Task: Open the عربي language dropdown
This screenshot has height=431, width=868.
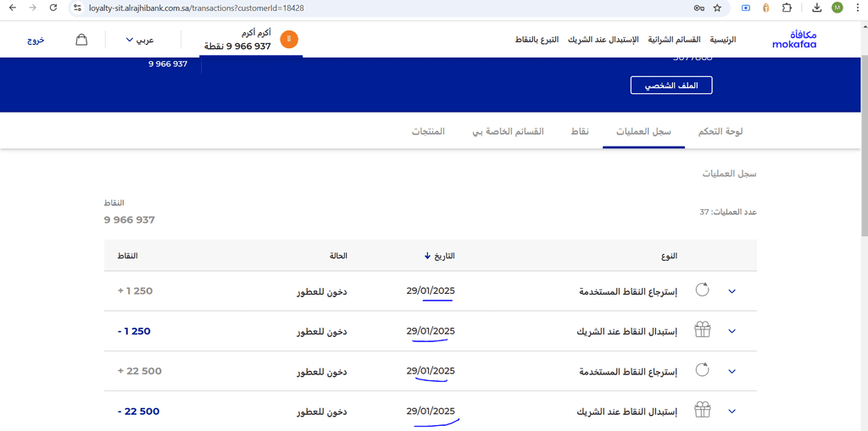Action: click(140, 40)
